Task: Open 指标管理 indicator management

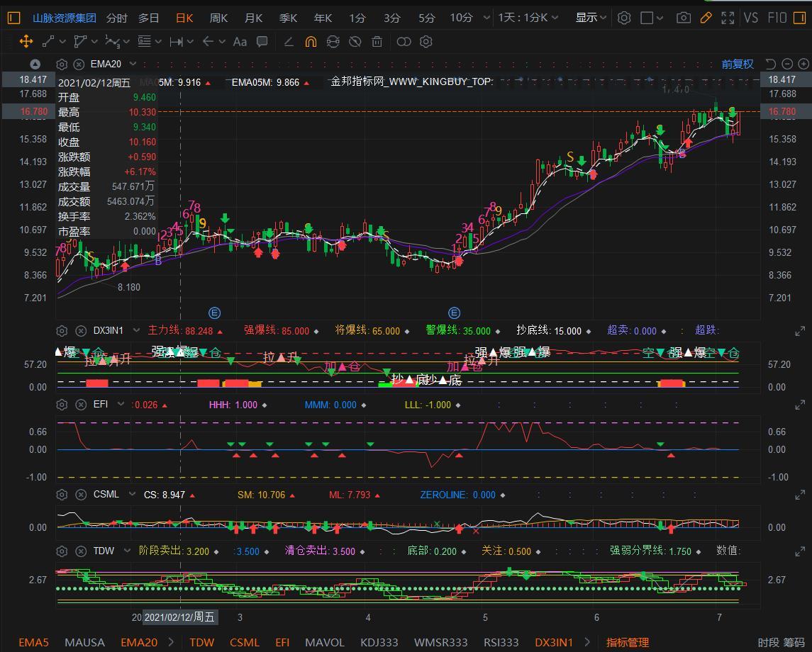Action: coord(628,642)
